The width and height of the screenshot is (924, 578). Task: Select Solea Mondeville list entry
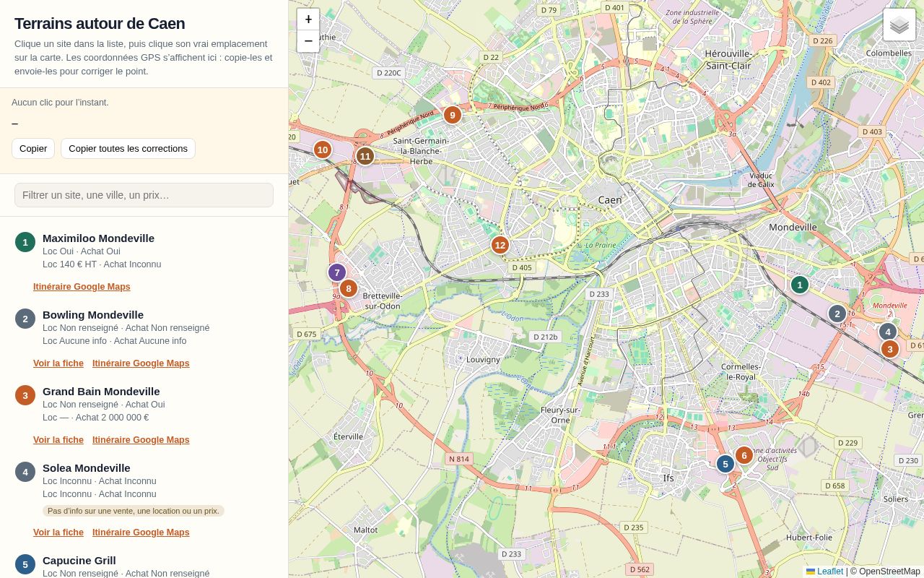pyautogui.click(x=144, y=491)
